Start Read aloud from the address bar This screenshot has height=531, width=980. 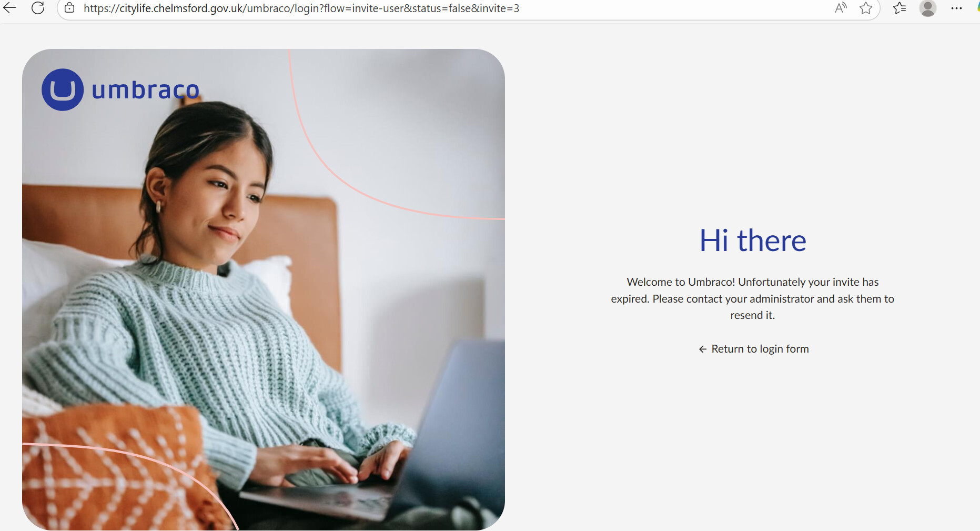click(841, 8)
